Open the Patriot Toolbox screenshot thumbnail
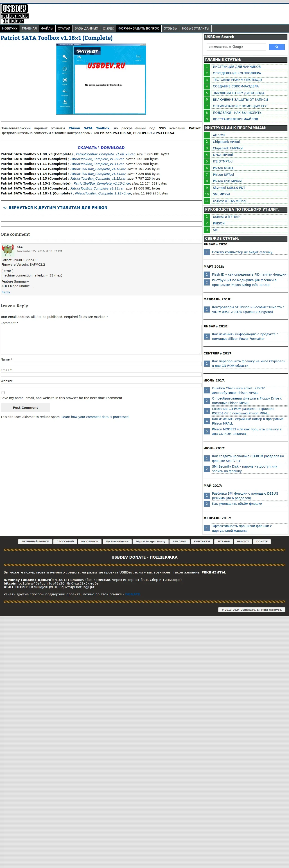 tap(101, 79)
